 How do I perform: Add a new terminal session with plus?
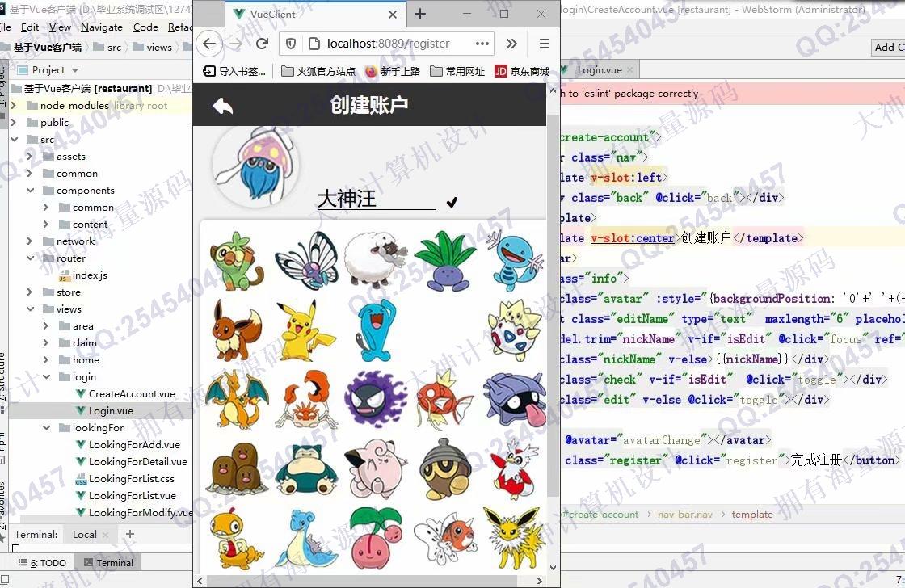130,535
